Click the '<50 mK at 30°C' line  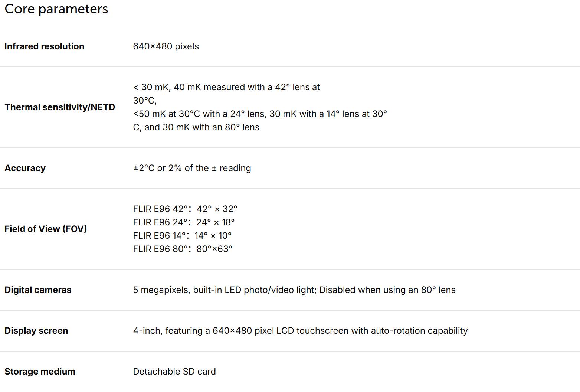260,114
